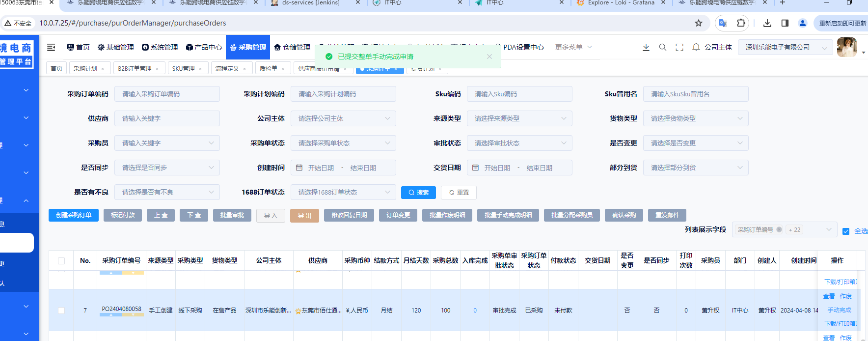Screen dimensions: 868x341
Task: Click the 确认采购 button
Action: tap(624, 215)
